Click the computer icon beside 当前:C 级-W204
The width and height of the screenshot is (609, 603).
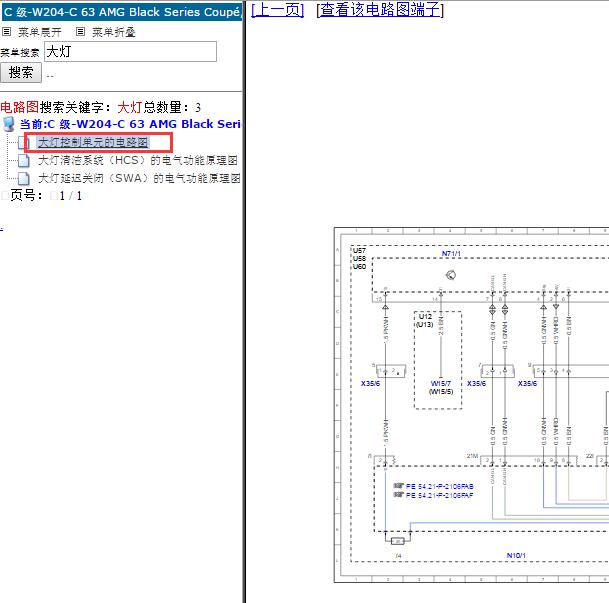[9, 124]
